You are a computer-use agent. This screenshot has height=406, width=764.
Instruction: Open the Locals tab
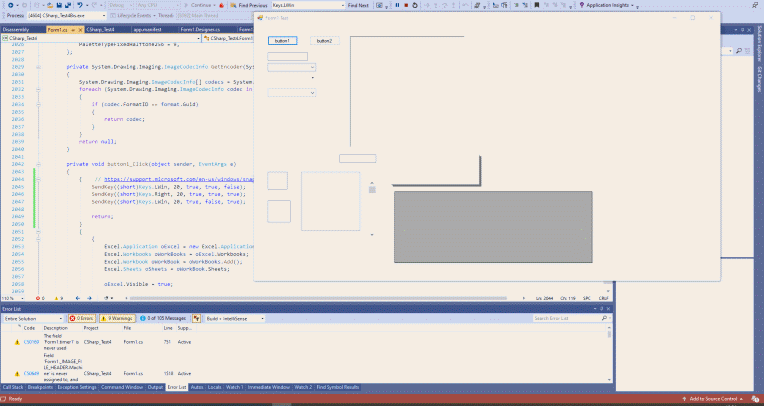pyautogui.click(x=214, y=387)
